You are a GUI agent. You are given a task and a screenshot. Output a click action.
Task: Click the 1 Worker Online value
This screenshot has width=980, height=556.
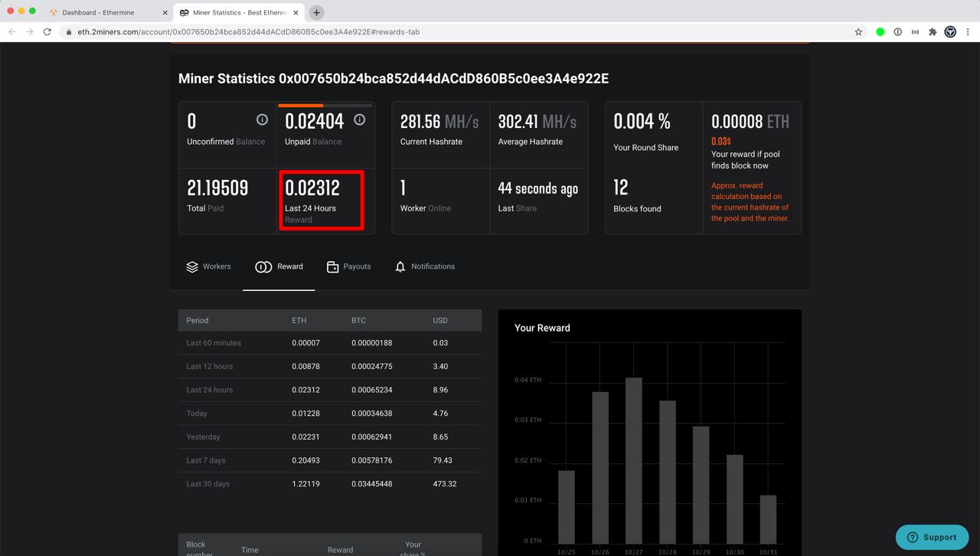(403, 188)
